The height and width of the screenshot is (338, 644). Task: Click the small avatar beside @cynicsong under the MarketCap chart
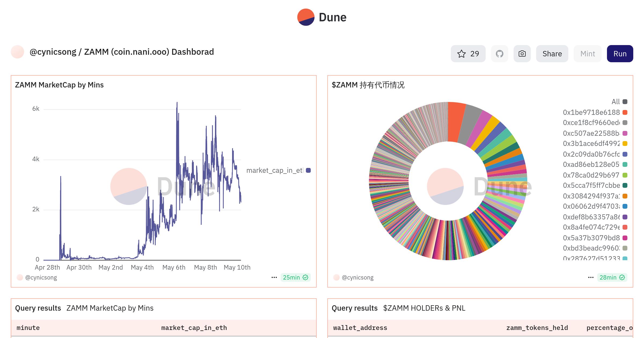point(20,277)
